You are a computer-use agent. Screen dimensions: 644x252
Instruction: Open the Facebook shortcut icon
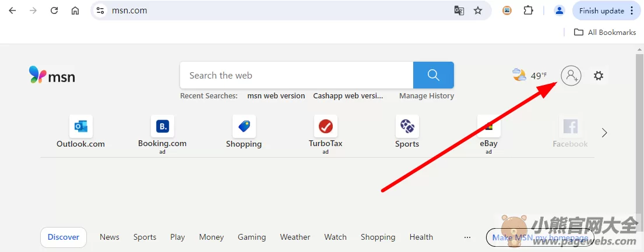[570, 126]
